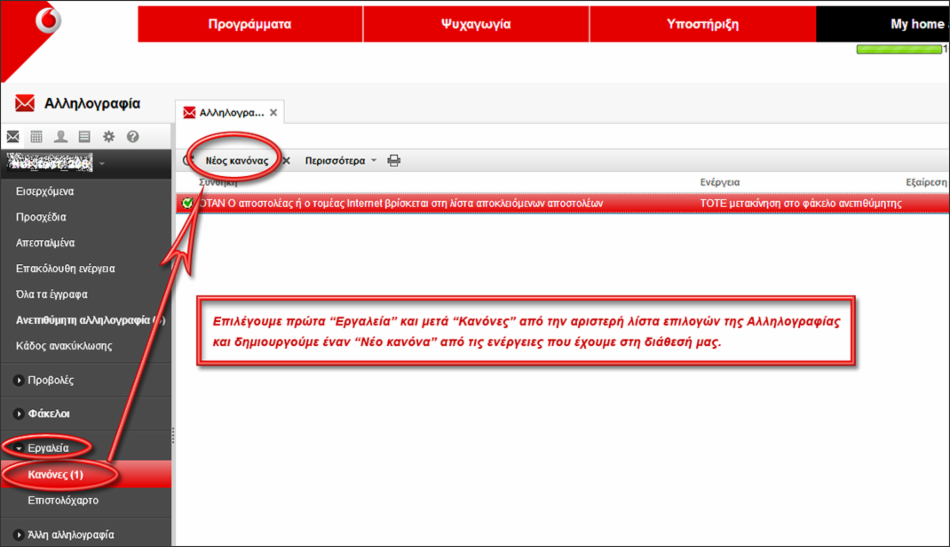Open the Περισσότερα dropdown

340,161
